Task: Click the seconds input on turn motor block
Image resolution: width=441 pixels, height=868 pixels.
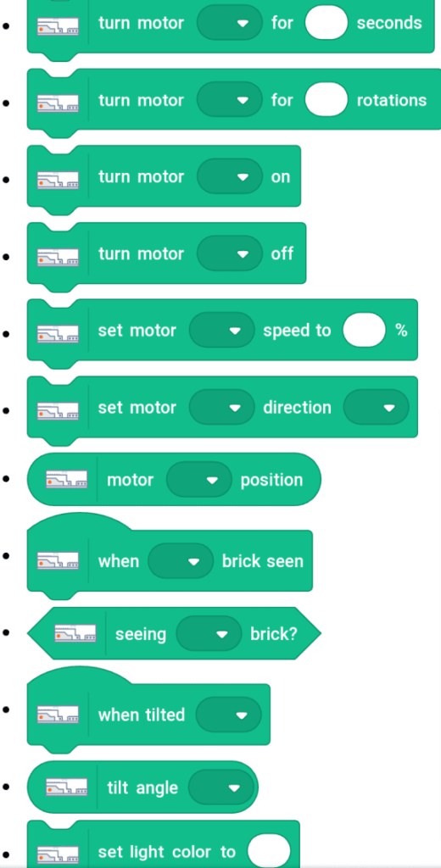Action: point(327,23)
